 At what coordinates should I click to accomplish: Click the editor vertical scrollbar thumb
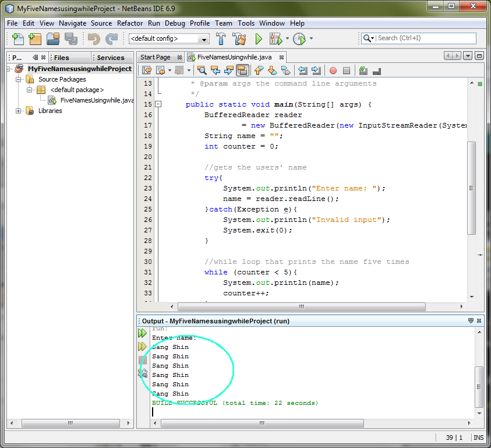pyautogui.click(x=471, y=188)
